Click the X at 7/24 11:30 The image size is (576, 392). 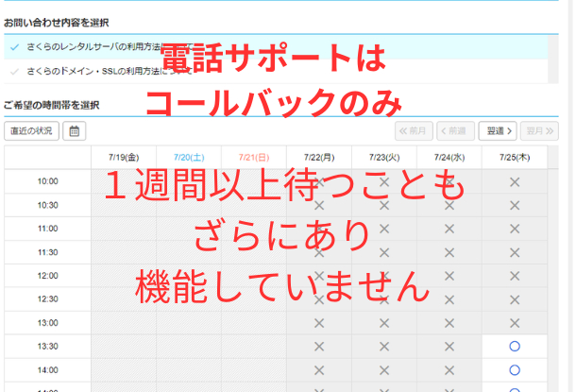point(449,253)
